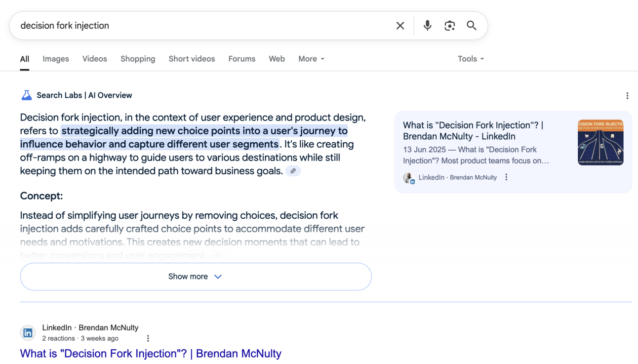Click the 'Concept:' heading
The height and width of the screenshot is (364, 638).
pos(41,196)
